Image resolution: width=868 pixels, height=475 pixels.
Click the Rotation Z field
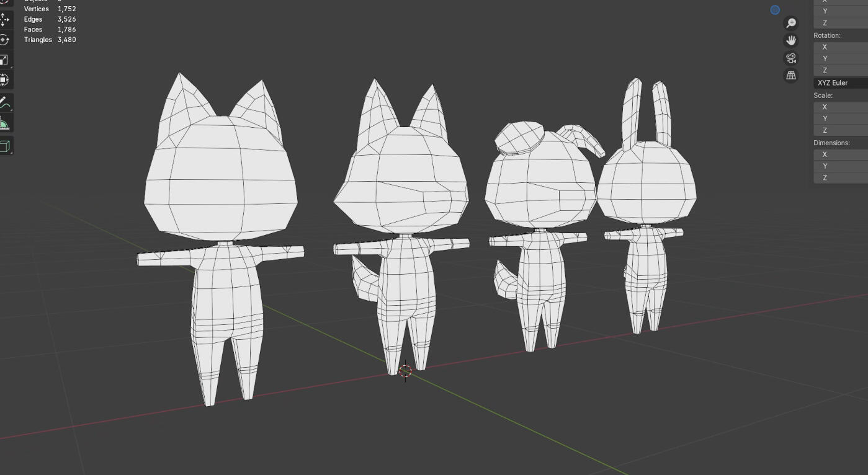coord(841,70)
